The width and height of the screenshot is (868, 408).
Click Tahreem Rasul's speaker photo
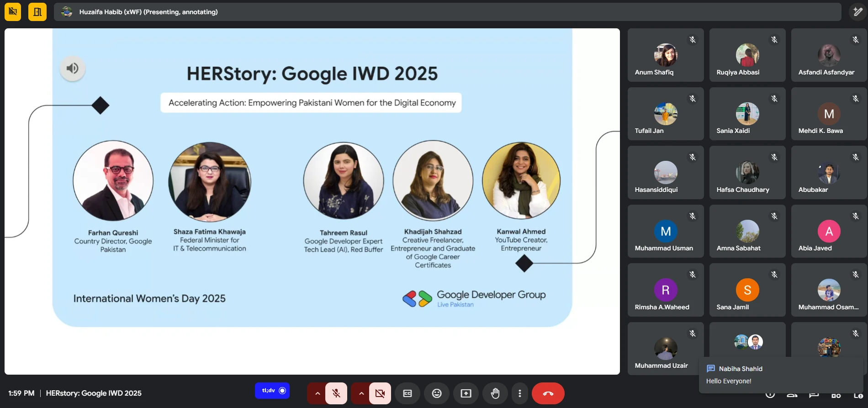(x=344, y=181)
